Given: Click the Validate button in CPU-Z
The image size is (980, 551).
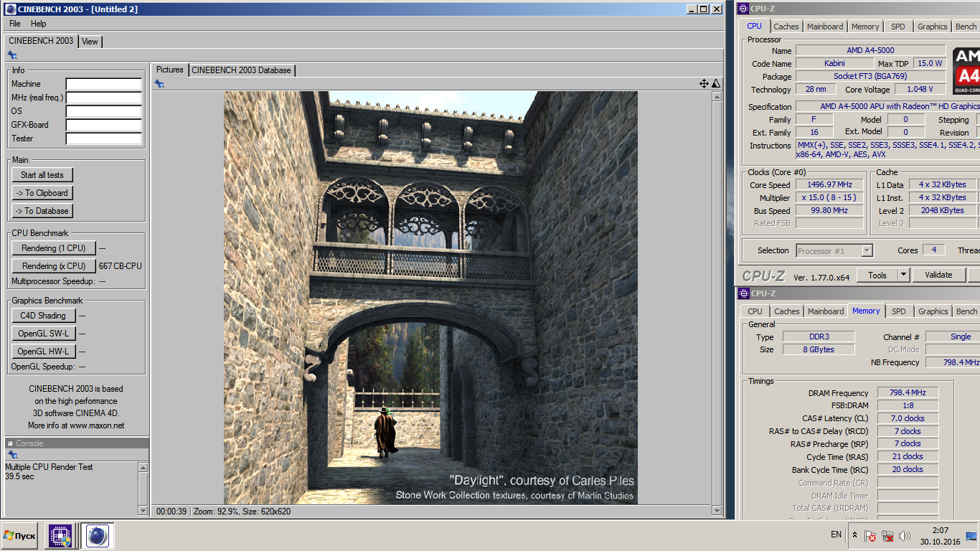Looking at the screenshot, I should coord(938,275).
